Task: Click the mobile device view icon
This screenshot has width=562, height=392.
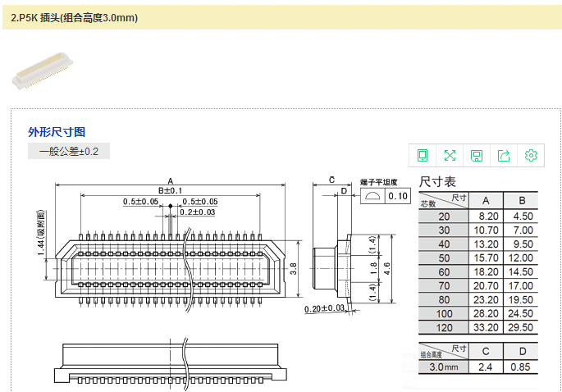Action: pyautogui.click(x=423, y=156)
